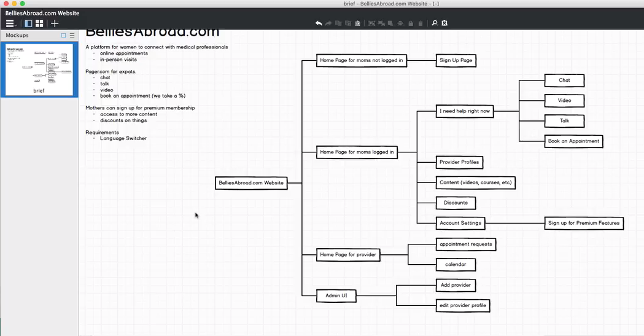Click Pager.com for expats line

[111, 71]
